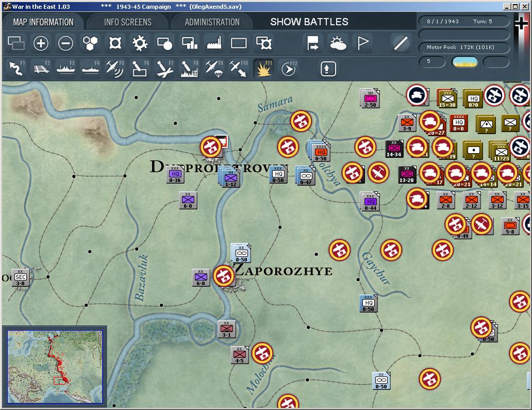
Task: Toggle the unit counter with circle icon
Action: pos(164,43)
